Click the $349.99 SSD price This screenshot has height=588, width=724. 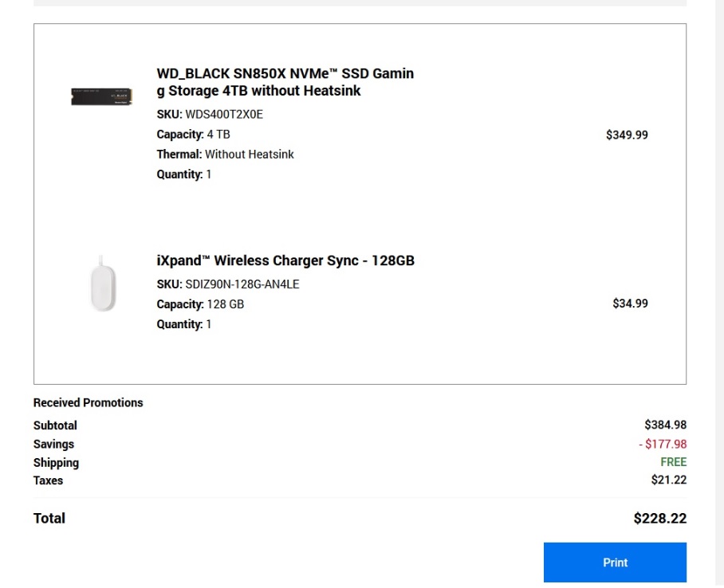[x=627, y=135]
